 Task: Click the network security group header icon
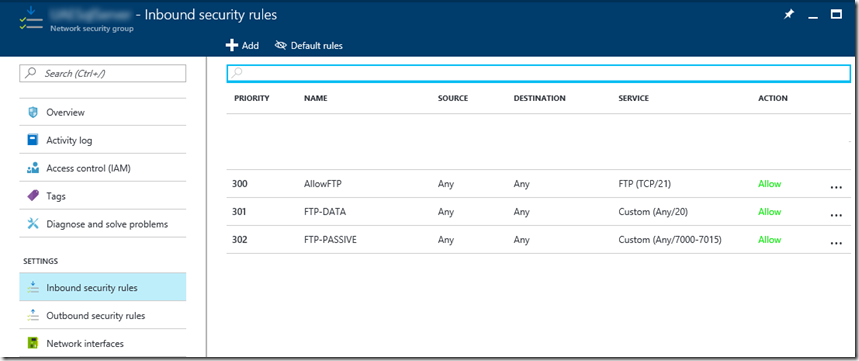click(31, 18)
